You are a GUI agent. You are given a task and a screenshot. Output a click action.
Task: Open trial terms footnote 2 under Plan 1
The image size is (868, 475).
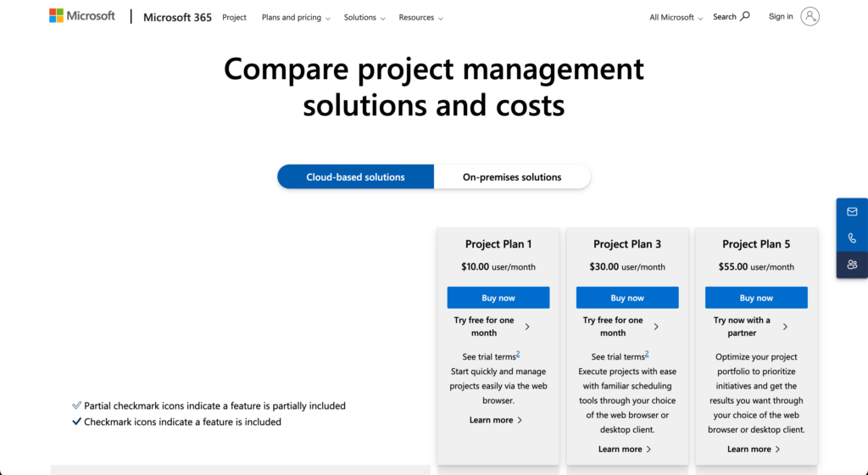pyautogui.click(x=518, y=354)
